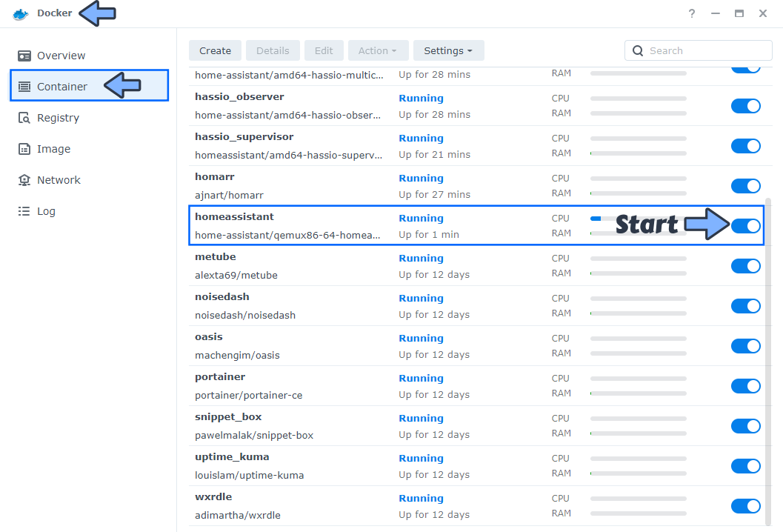
Task: Click the 'Up for 27 mins' status
Action: (434, 194)
